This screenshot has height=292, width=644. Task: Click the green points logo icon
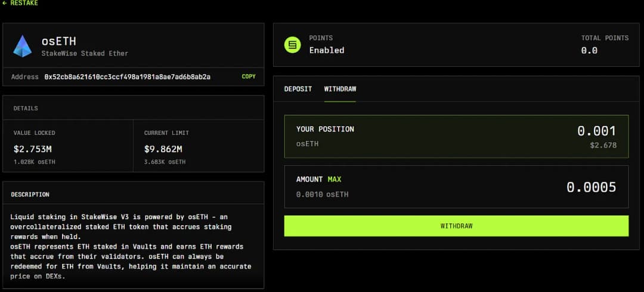pyautogui.click(x=293, y=45)
